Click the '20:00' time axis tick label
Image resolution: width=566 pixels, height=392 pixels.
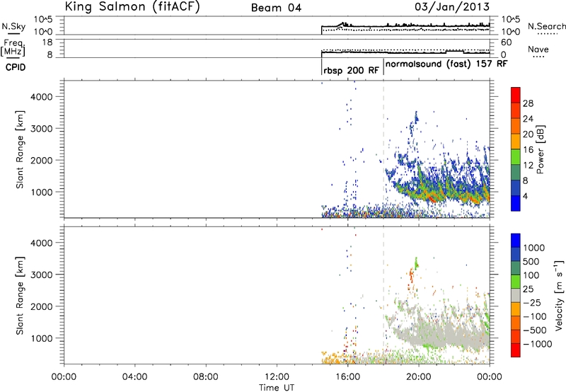[419, 377]
